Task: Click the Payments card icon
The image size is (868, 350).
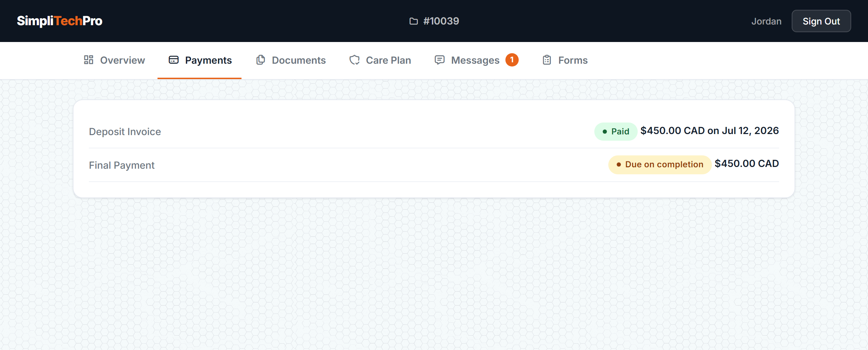Action: pos(174,60)
